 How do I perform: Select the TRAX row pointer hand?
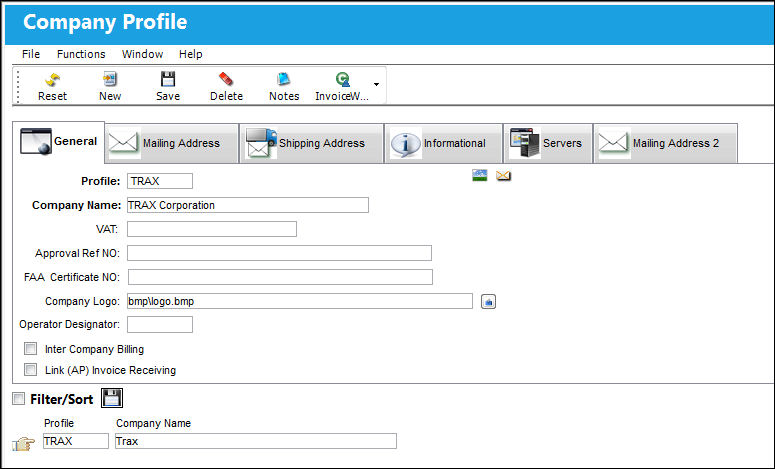click(23, 443)
